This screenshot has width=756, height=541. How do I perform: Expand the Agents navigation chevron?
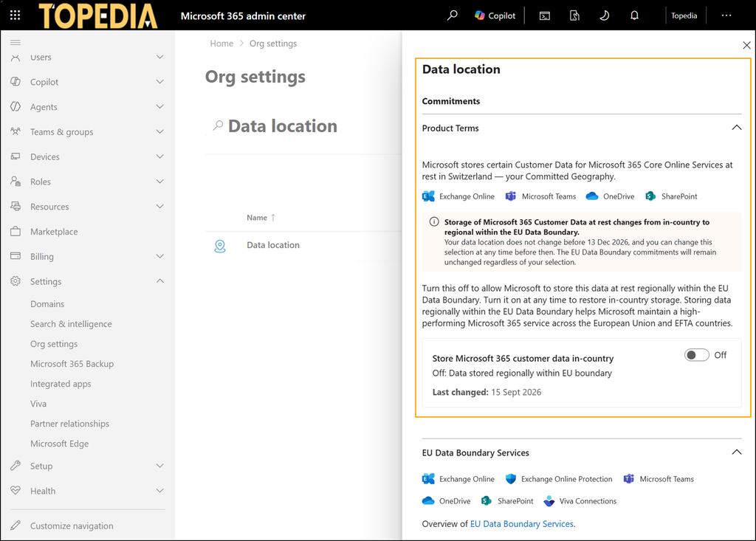159,106
